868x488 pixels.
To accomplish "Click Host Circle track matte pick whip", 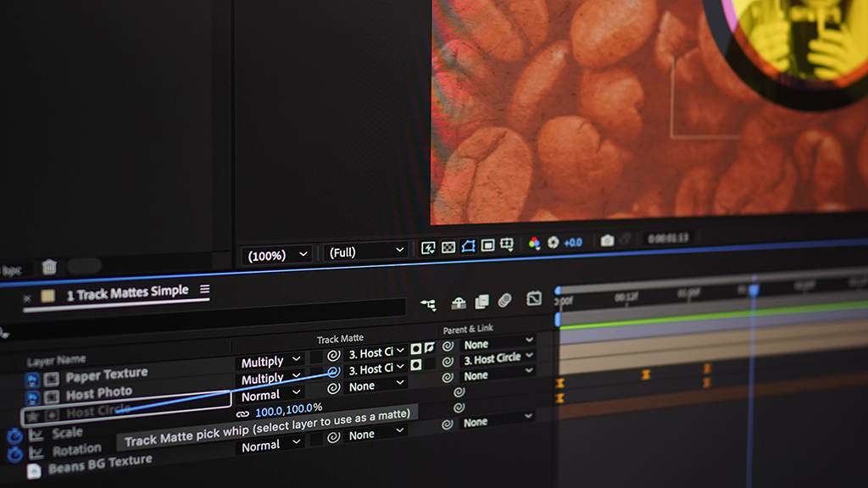I will coord(333,388).
